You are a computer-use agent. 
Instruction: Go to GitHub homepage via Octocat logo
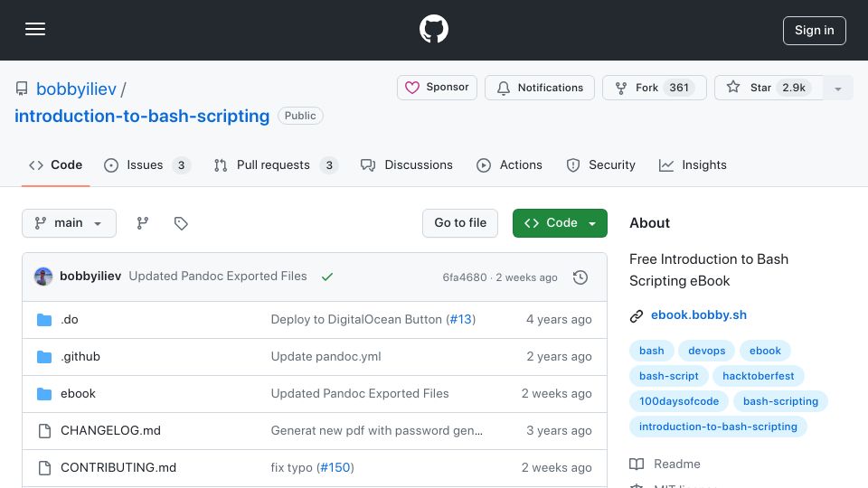(x=433, y=29)
